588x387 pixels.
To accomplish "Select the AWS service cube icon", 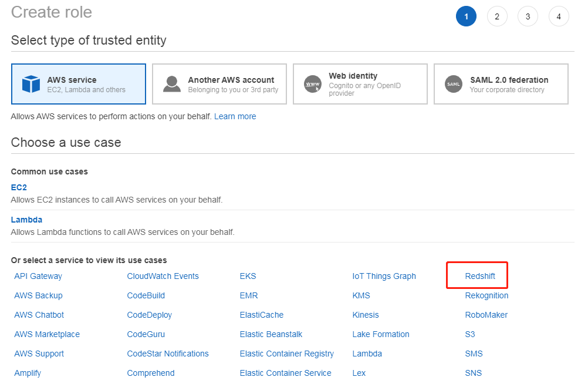I will (x=31, y=84).
